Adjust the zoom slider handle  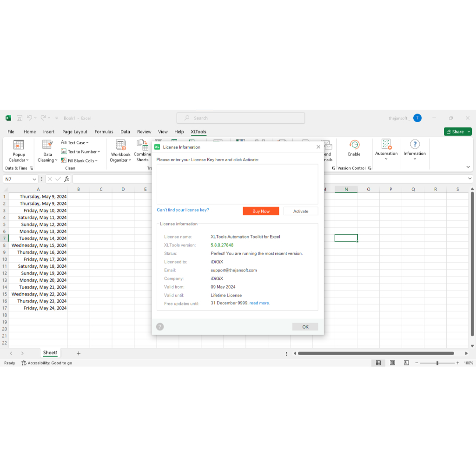pos(437,363)
